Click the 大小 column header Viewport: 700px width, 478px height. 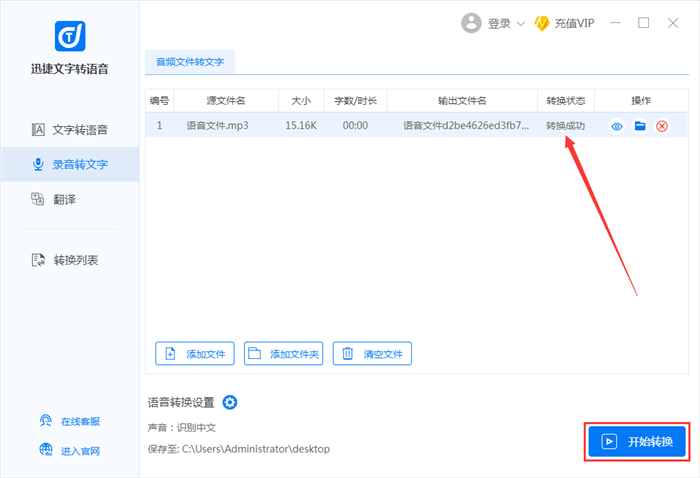click(x=301, y=101)
